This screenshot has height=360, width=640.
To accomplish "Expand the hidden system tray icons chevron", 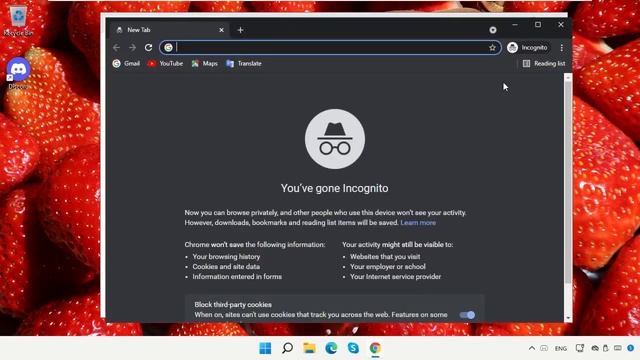I will (531, 348).
